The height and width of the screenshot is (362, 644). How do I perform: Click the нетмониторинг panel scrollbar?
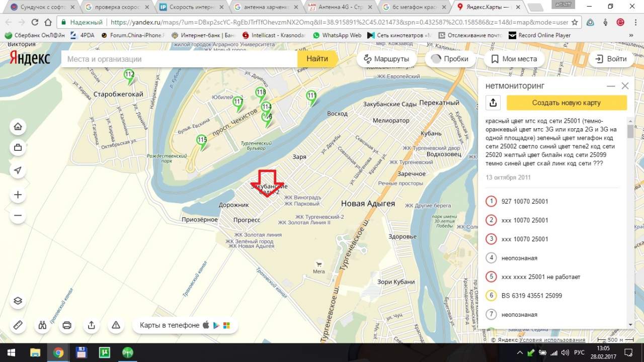click(x=630, y=131)
